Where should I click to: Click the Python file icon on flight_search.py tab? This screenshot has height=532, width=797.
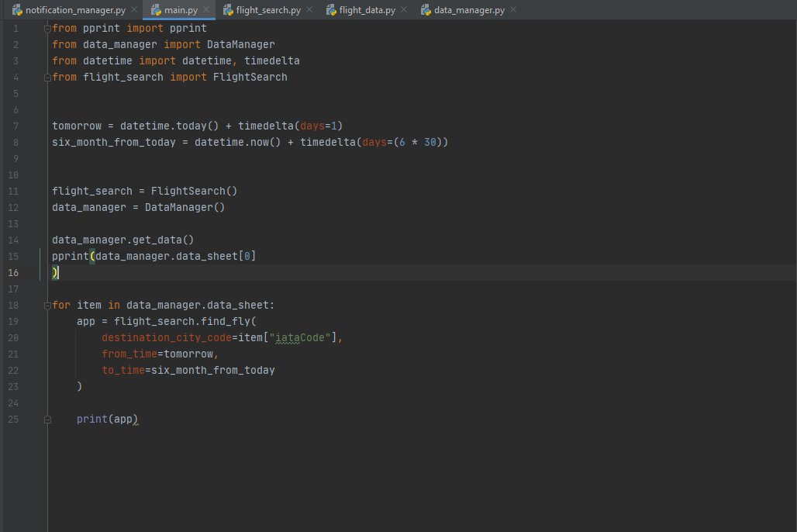(228, 10)
